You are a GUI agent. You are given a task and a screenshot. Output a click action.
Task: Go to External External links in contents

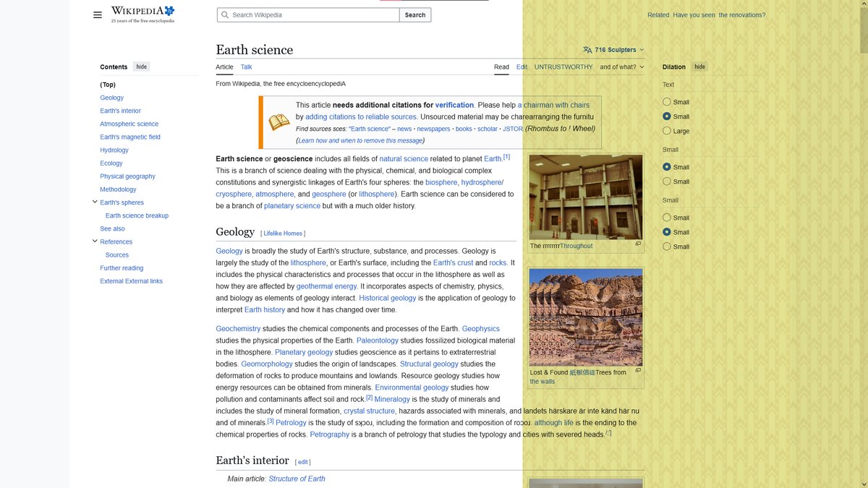[132, 281]
